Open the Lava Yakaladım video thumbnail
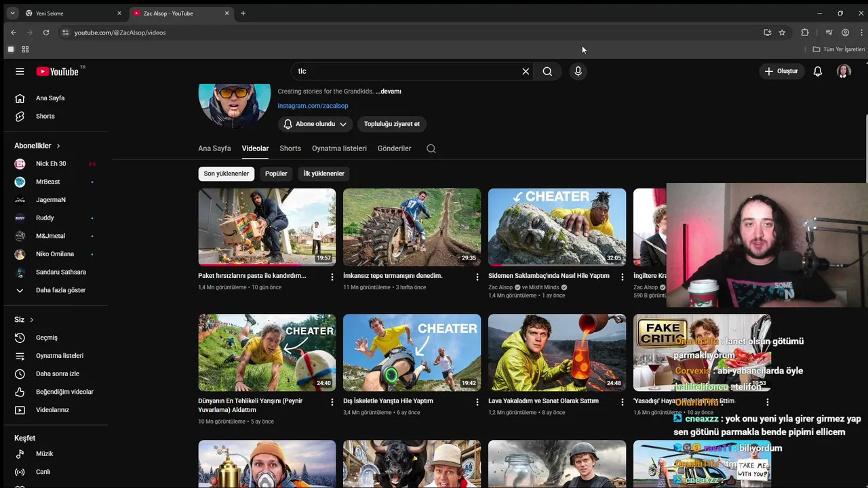 [557, 352]
